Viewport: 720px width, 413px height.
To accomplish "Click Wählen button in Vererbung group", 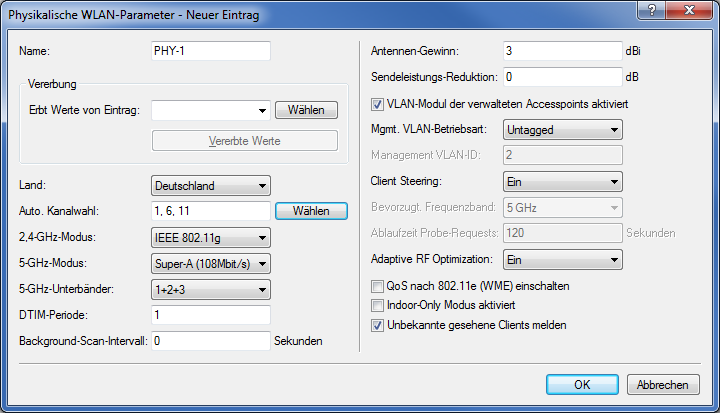I will [x=307, y=110].
